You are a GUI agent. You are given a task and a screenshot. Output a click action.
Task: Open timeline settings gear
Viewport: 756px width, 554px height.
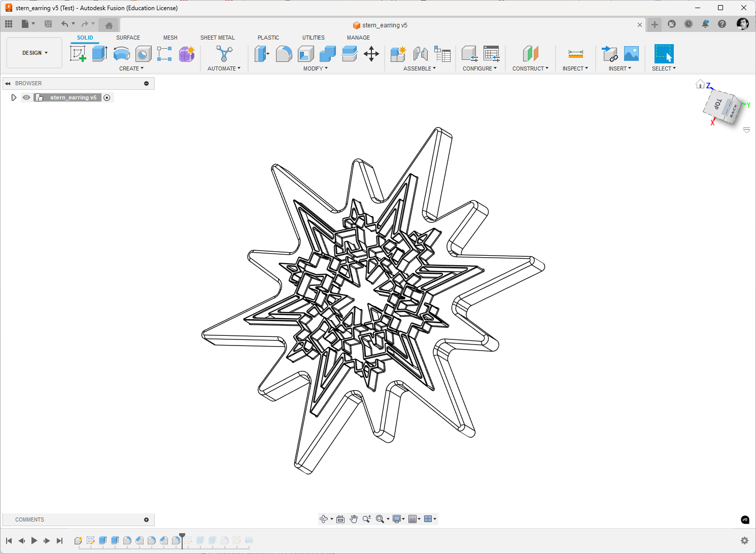point(744,541)
